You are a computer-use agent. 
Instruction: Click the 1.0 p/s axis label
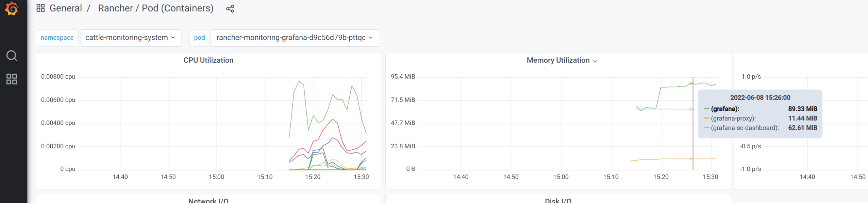click(751, 77)
